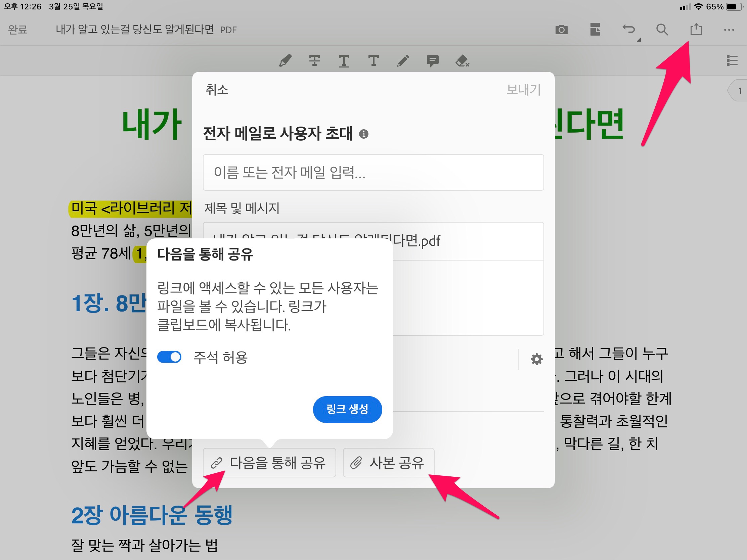Tap the share export icon
The width and height of the screenshot is (747, 560).
click(696, 29)
